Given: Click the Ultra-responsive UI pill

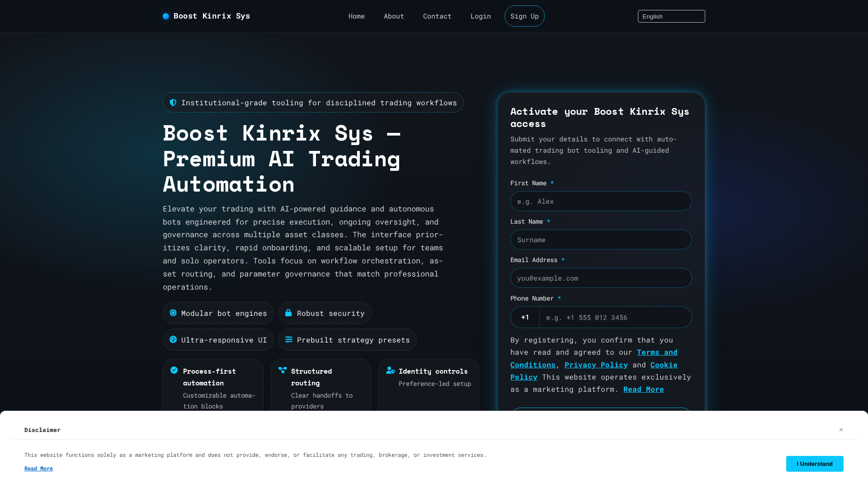Looking at the screenshot, I should (x=218, y=340).
